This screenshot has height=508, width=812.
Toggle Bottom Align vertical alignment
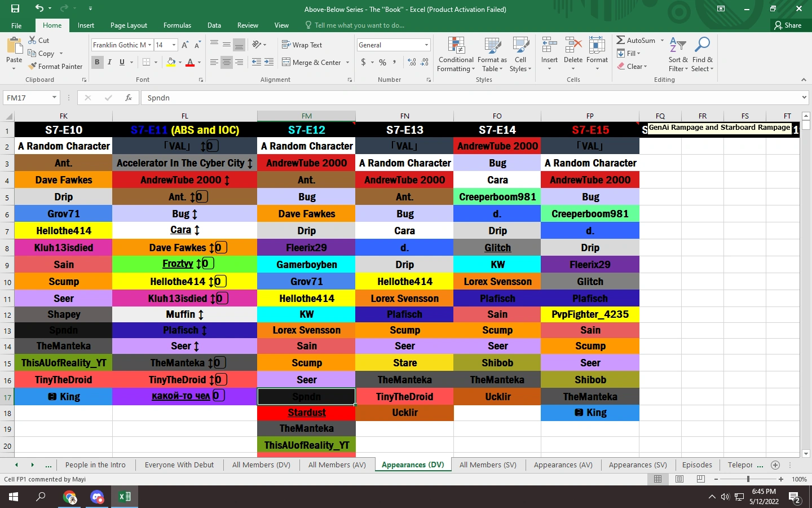(239, 45)
